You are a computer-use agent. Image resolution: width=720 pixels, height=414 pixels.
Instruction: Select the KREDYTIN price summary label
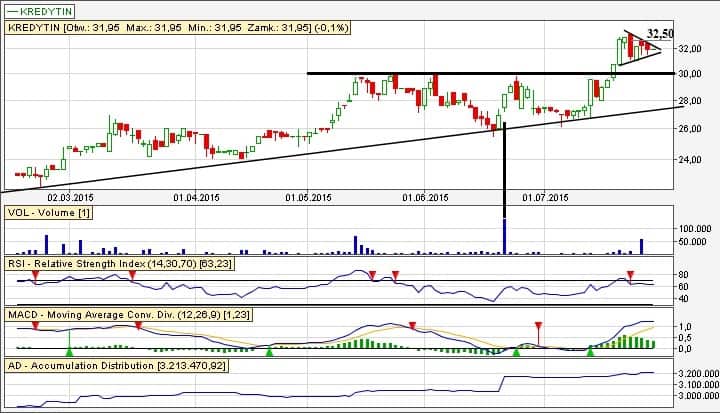coord(177,28)
